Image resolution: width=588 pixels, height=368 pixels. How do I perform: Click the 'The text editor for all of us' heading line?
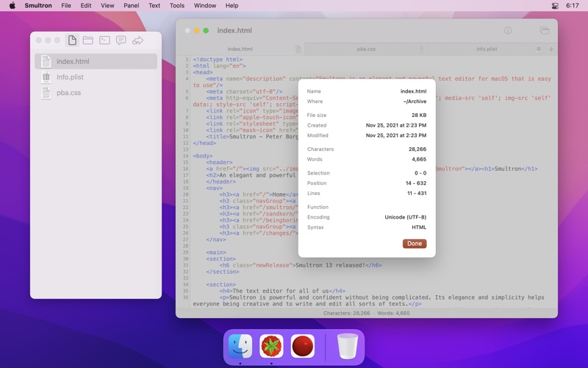pos(282,291)
